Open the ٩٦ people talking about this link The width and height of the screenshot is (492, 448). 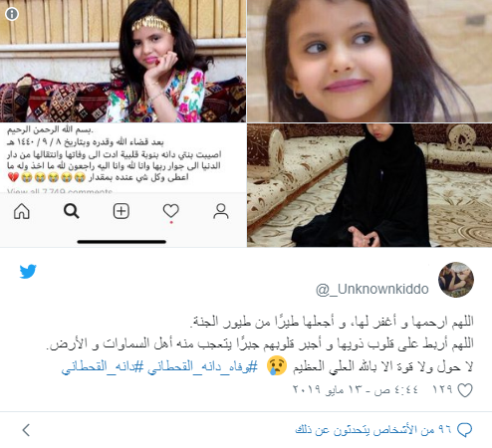coord(373,430)
